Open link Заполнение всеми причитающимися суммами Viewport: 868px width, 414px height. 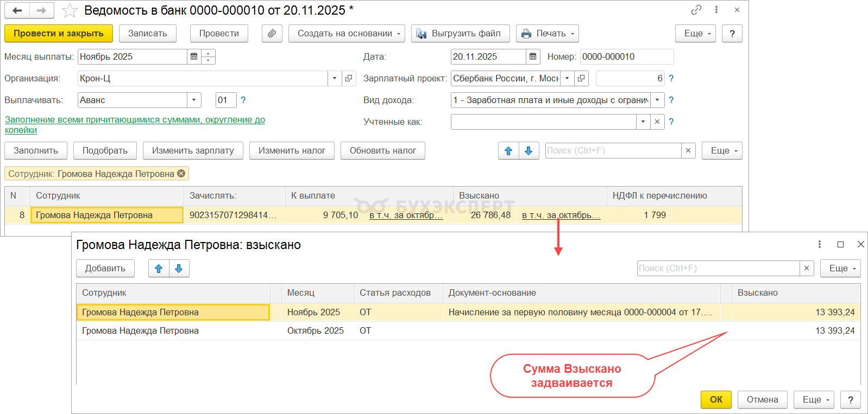(x=135, y=125)
